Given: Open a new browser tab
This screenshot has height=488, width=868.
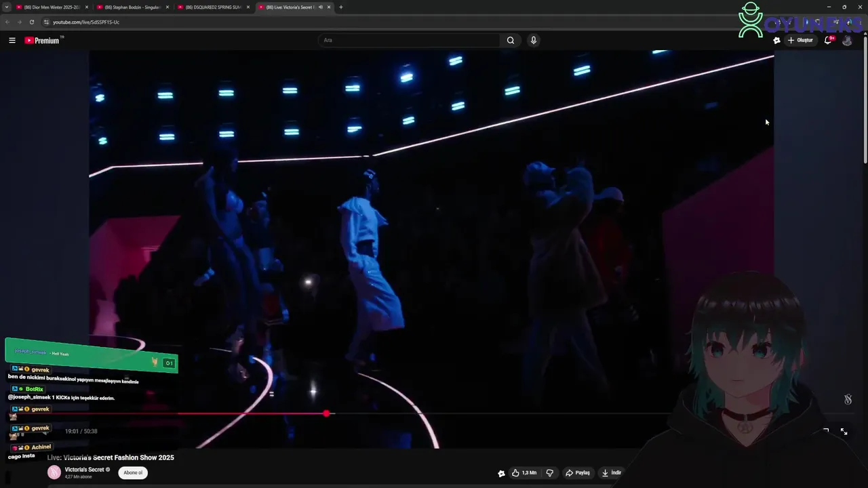Looking at the screenshot, I should coord(341,7).
